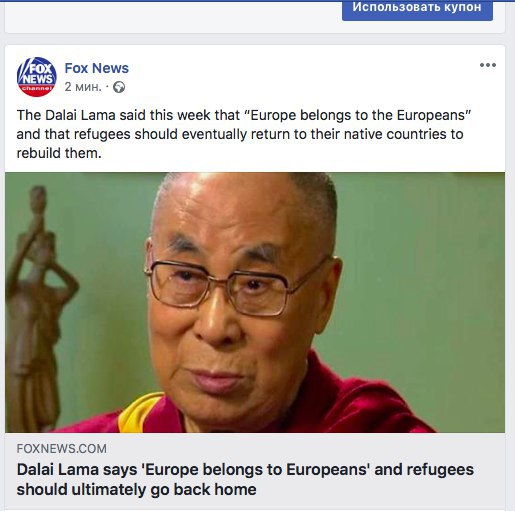The image size is (515, 511).
Task: Click the blank header area beside Fox News name
Action: pos(300,77)
